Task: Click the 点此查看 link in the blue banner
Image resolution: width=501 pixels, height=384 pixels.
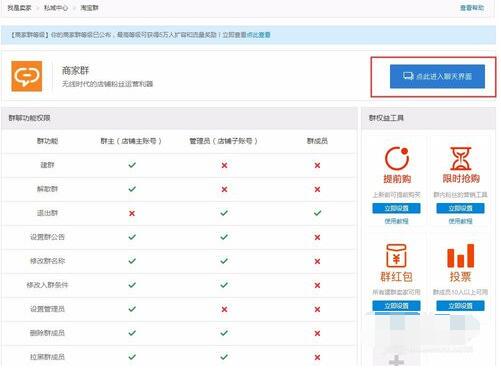Action: pos(258,35)
